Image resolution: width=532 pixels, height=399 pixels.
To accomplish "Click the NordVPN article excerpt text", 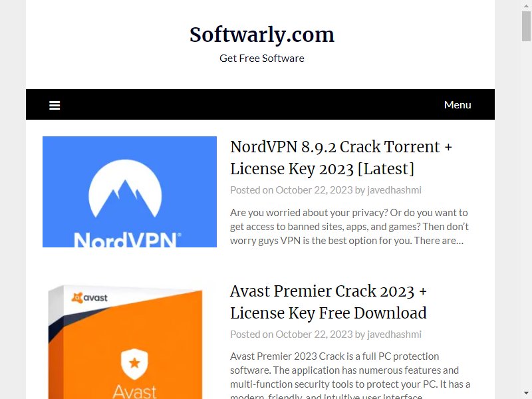I will click(349, 227).
